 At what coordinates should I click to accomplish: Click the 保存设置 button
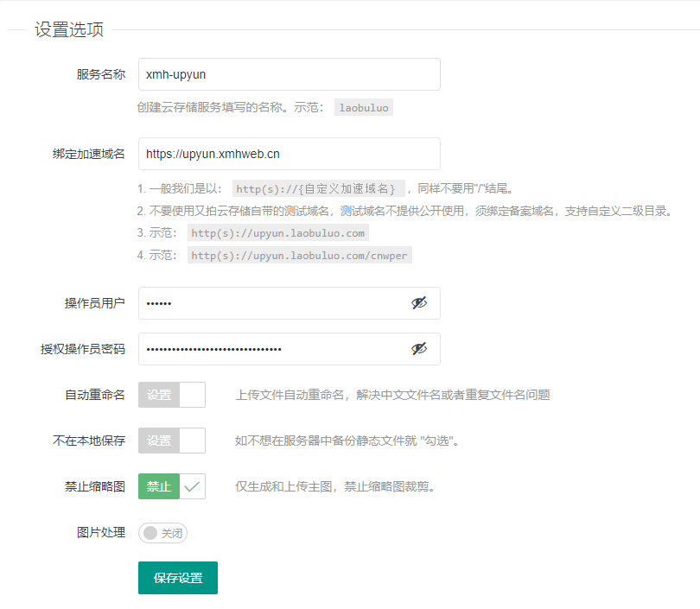178,578
